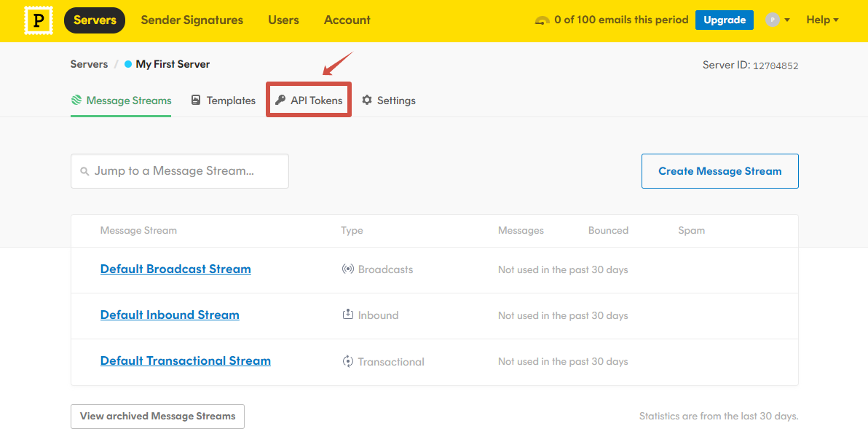
Task: Open Default Inbound Stream
Action: pyautogui.click(x=170, y=315)
